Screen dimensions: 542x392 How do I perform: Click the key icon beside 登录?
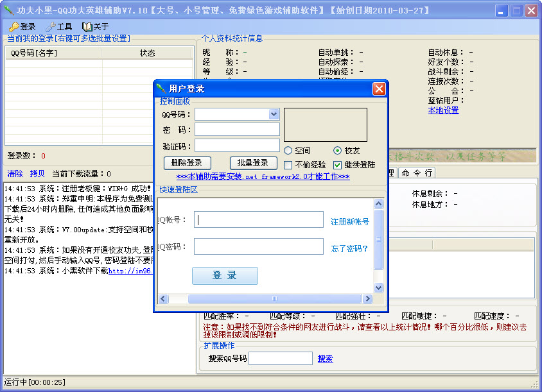point(14,26)
